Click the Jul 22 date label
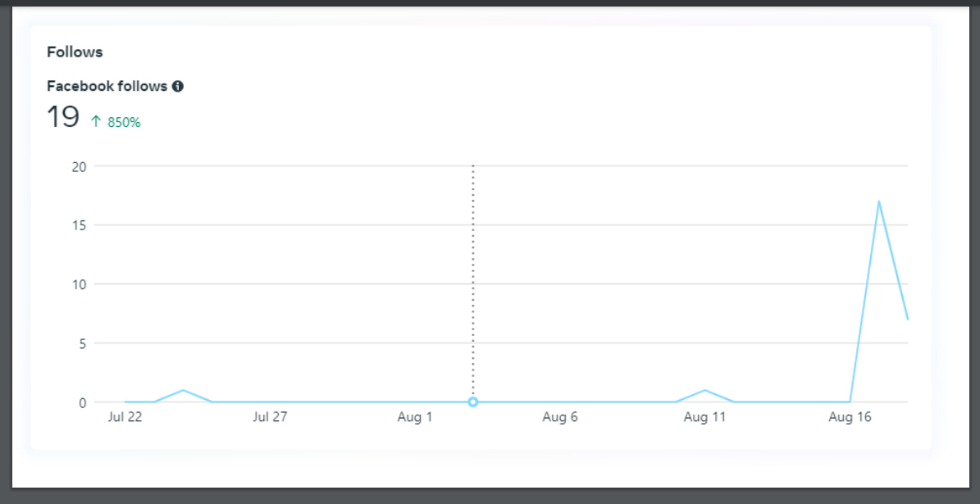Screen dimensions: 980x504 [x=125, y=417]
